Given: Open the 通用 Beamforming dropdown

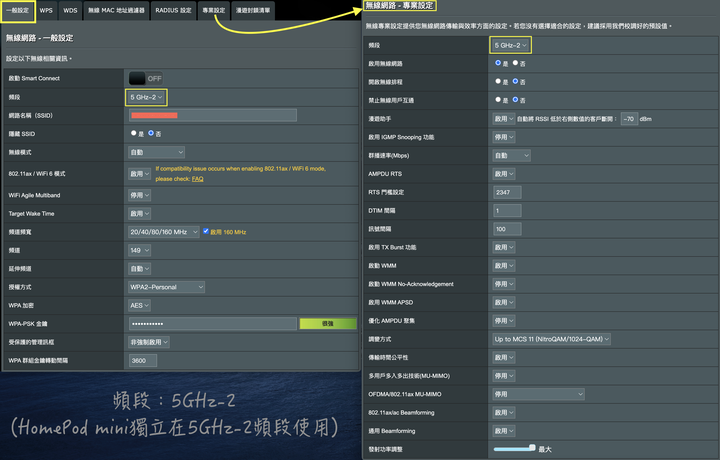Looking at the screenshot, I should point(504,431).
